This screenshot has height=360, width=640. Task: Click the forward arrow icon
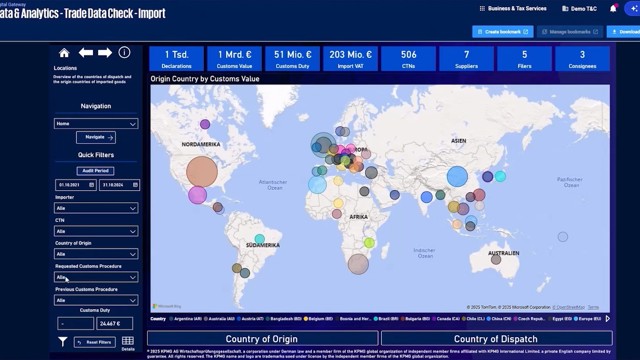coord(105,52)
